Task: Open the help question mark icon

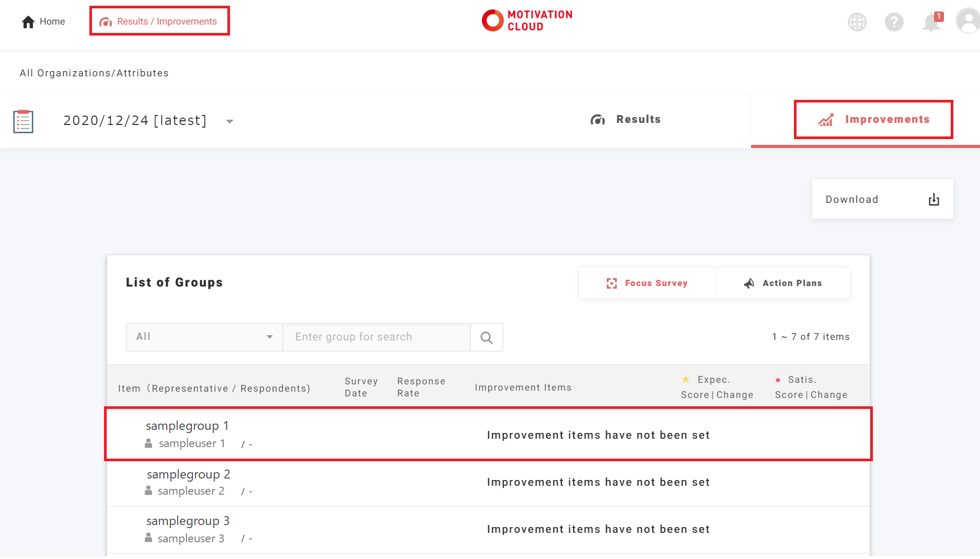Action: pyautogui.click(x=894, y=22)
